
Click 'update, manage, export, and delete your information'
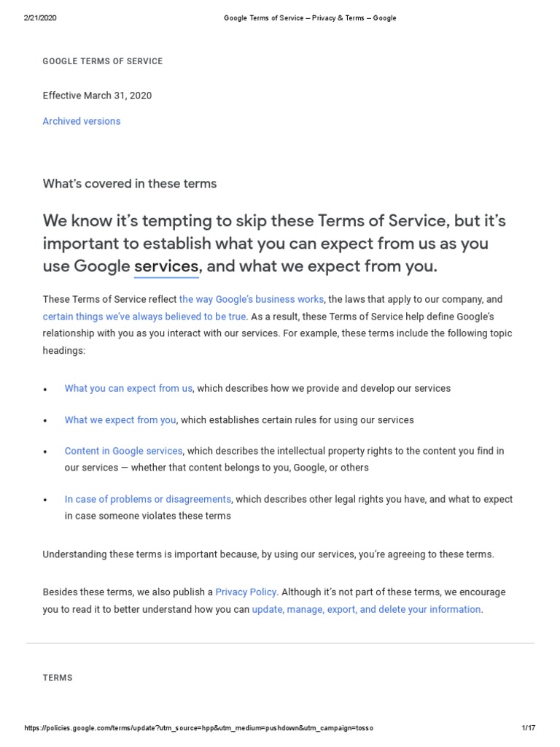click(x=366, y=609)
